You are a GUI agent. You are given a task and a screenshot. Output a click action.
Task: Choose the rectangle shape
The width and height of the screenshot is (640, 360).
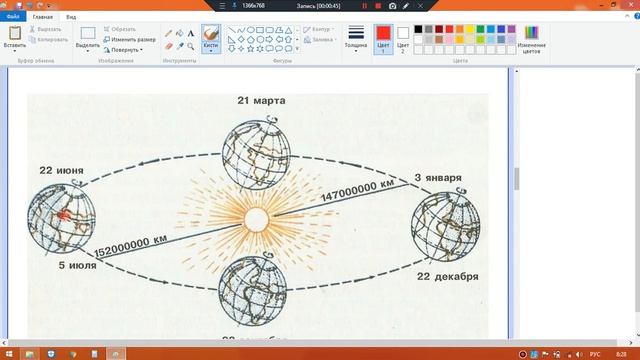(260, 30)
